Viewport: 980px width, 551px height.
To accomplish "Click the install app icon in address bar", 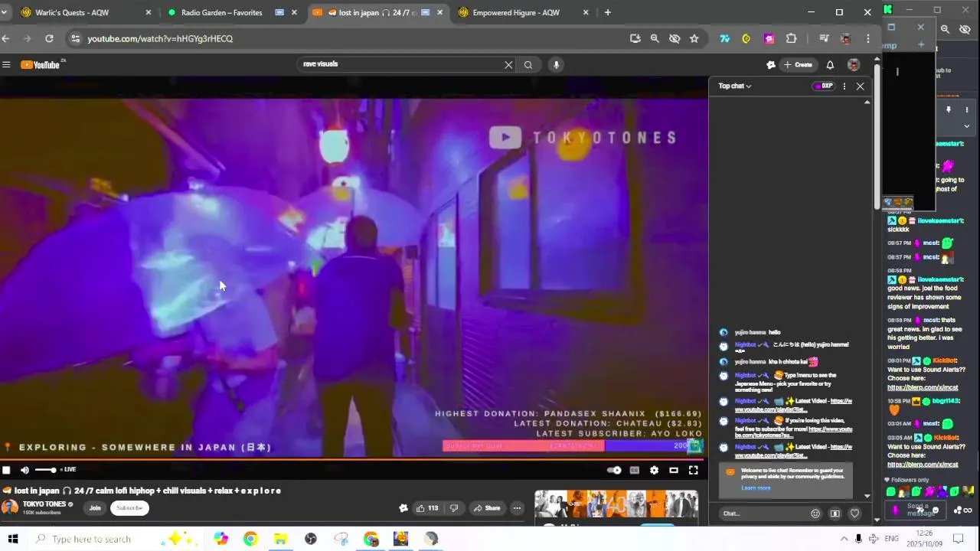I will pyautogui.click(x=635, y=38).
